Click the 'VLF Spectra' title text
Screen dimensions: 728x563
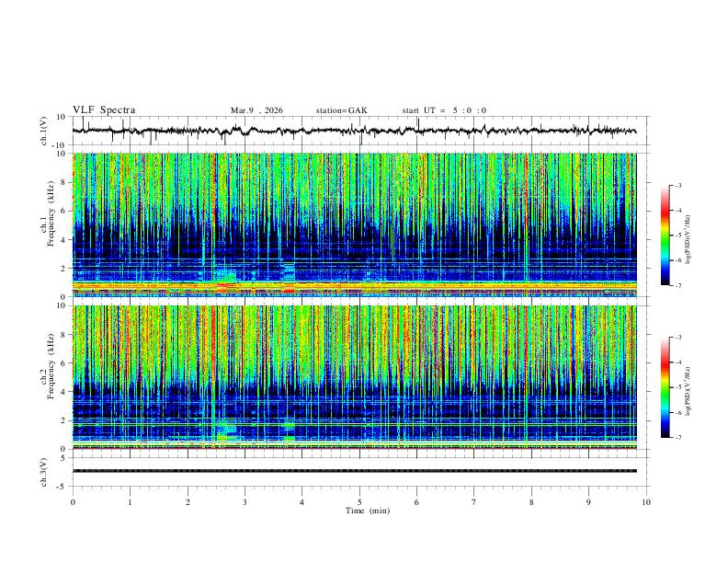(x=104, y=110)
